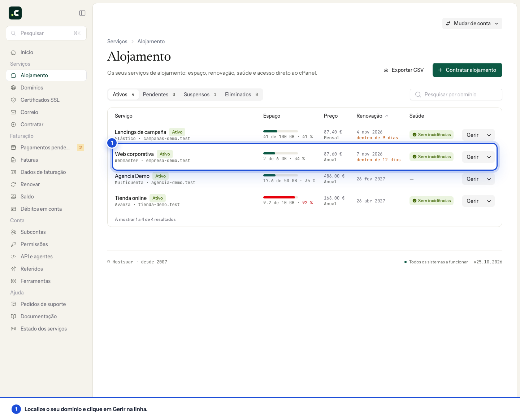Click Contratar alojamento button
Screen dimensions: 520x420
[467, 70]
